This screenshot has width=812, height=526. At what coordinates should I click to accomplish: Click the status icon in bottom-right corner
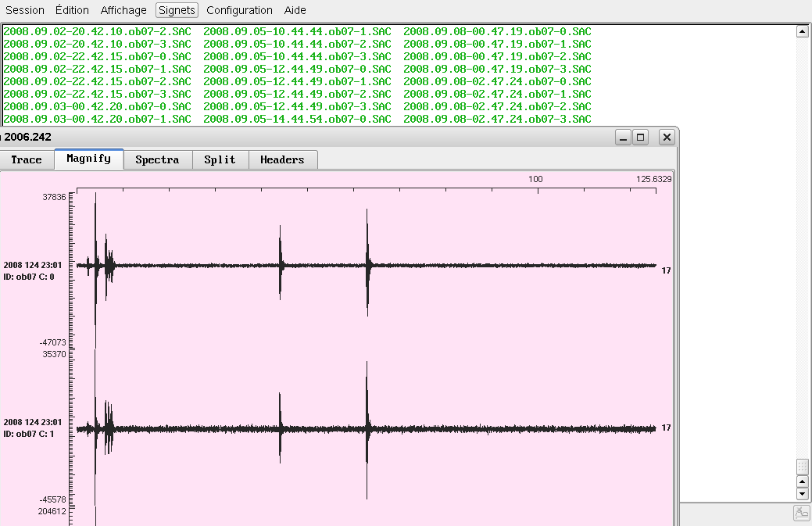point(801,513)
